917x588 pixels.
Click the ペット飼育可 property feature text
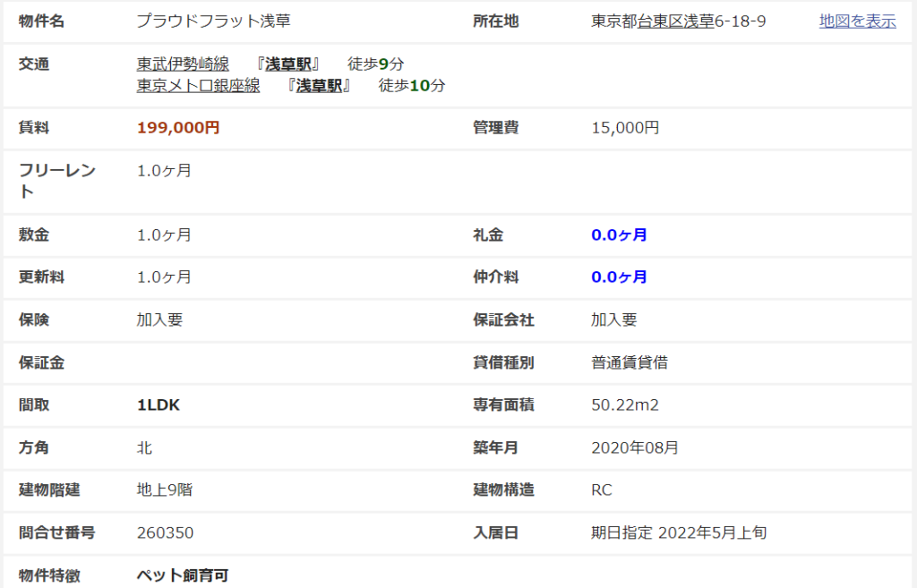coord(182,575)
